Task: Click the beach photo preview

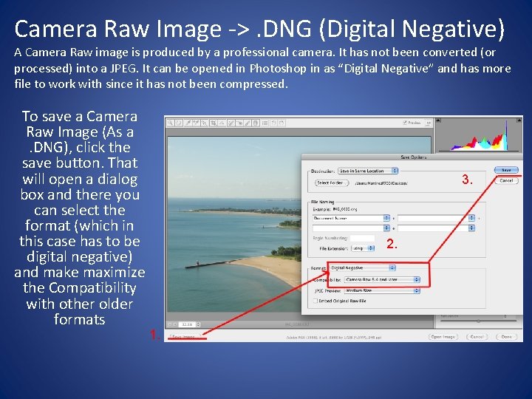Action: click(x=234, y=224)
